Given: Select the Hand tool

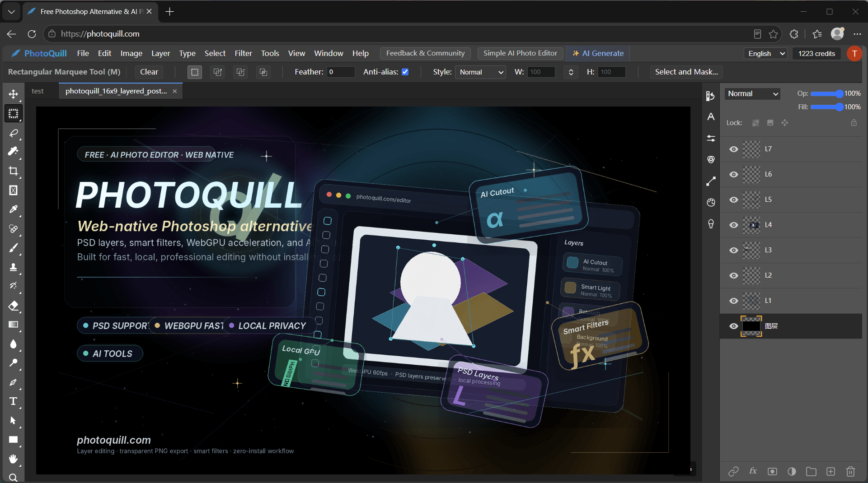Looking at the screenshot, I should [14, 459].
